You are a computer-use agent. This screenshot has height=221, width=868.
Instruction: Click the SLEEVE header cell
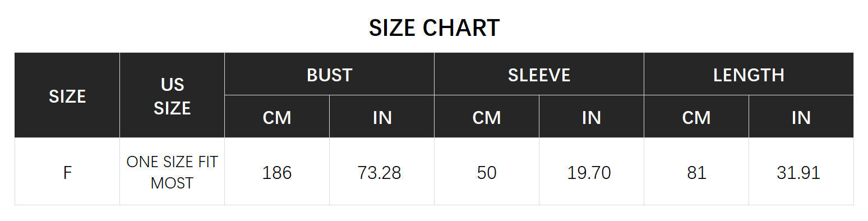tap(539, 74)
